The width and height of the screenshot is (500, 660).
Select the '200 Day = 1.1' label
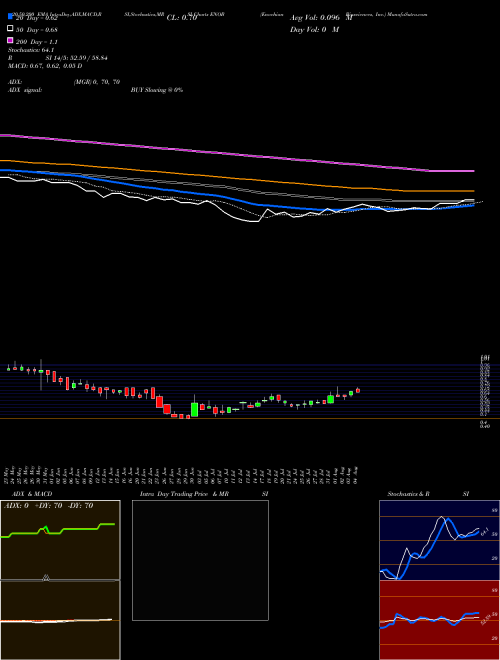pos(36,42)
